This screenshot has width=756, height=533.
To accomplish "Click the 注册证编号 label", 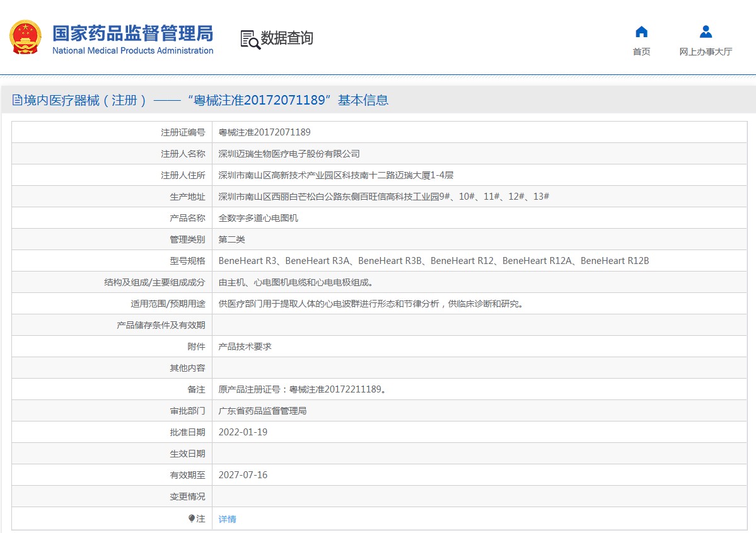I will [183, 132].
